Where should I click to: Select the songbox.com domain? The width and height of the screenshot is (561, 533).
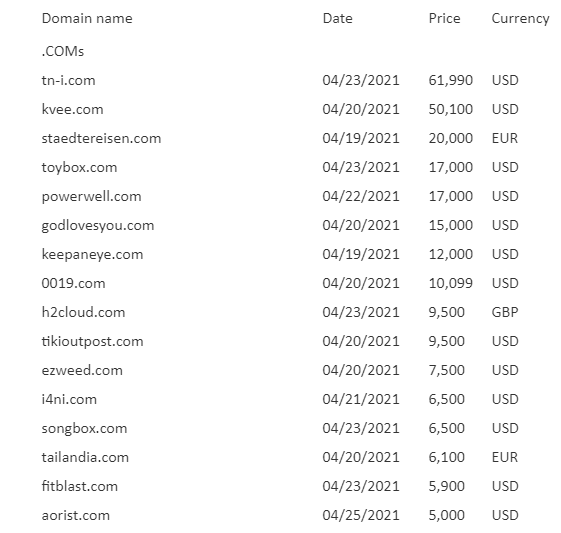84,429
